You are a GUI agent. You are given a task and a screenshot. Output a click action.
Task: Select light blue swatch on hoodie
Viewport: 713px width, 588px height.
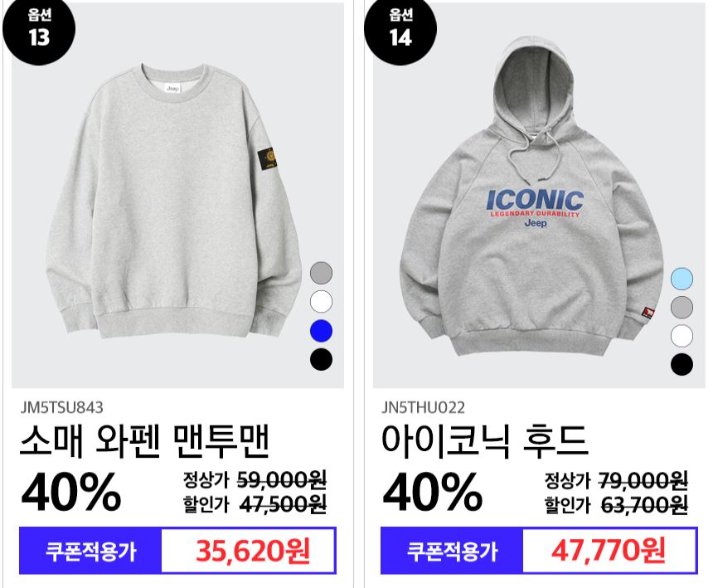point(681,279)
